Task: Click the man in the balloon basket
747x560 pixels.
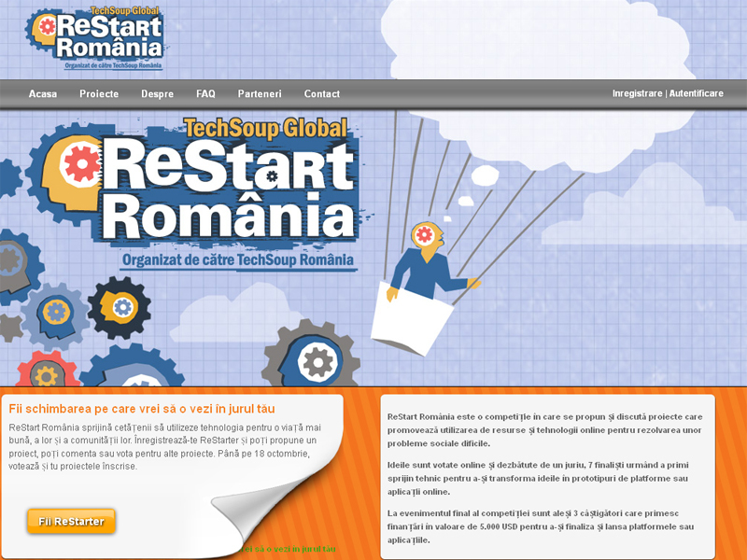Action: pyautogui.click(x=431, y=262)
